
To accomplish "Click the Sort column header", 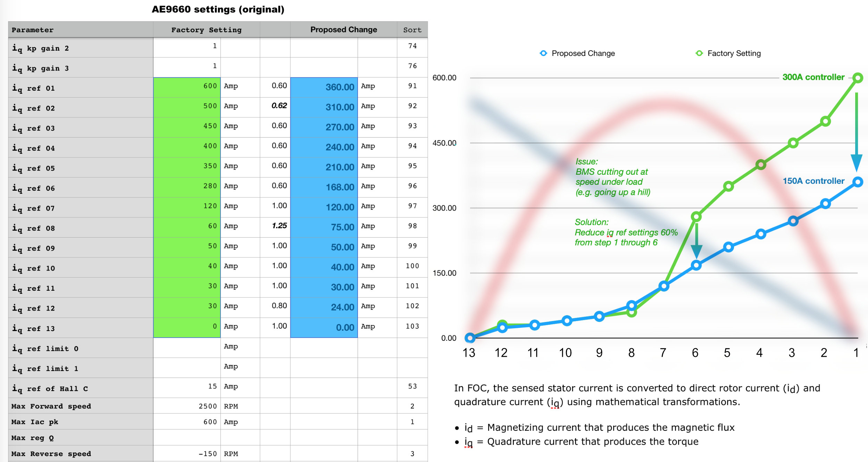I will pos(412,30).
